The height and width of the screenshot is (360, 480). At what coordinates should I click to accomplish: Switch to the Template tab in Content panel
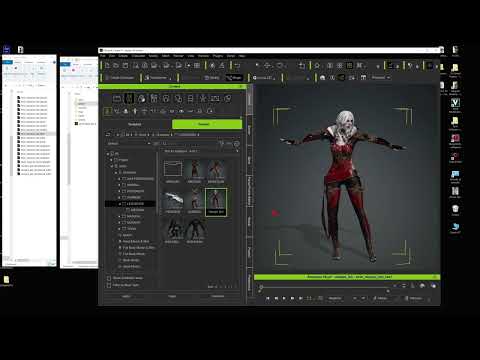tap(135, 124)
